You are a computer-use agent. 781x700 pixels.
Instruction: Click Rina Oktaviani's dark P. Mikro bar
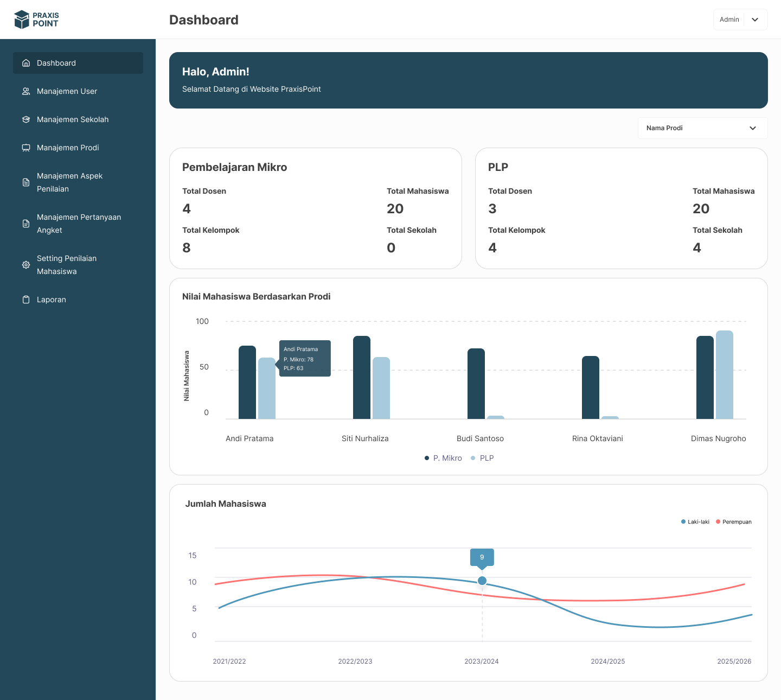coord(591,387)
